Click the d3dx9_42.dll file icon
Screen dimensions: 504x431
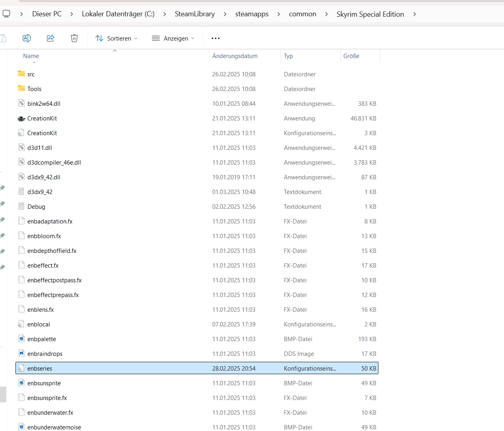[21, 177]
